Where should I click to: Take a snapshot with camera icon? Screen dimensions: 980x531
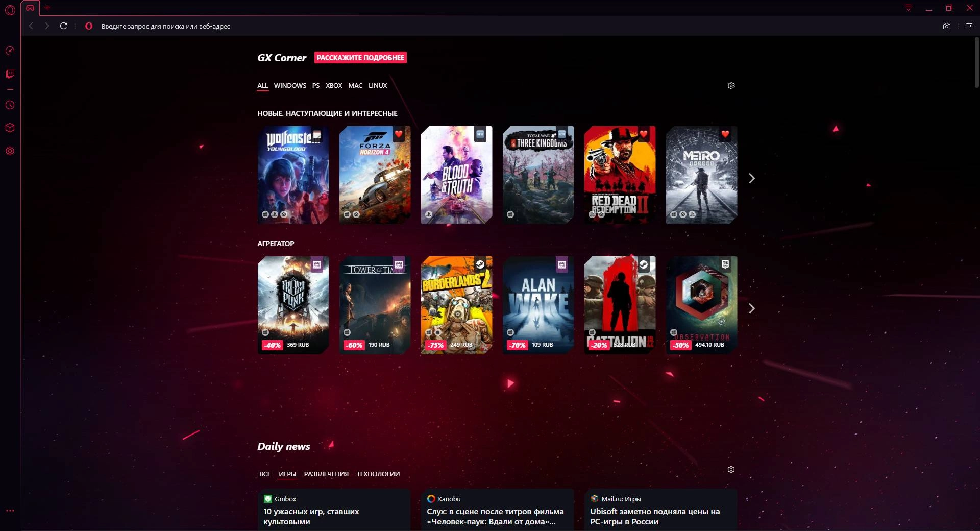(947, 26)
